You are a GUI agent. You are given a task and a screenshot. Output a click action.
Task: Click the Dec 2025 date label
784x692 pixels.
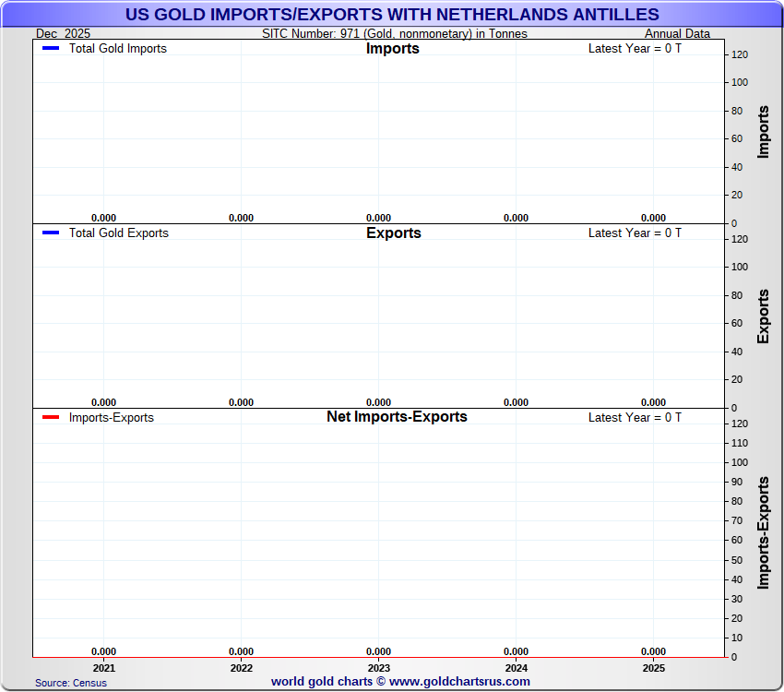point(63,34)
